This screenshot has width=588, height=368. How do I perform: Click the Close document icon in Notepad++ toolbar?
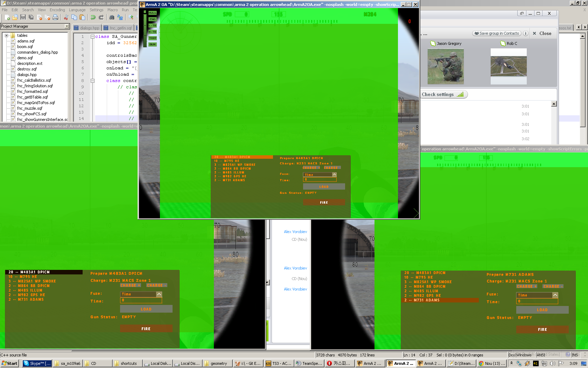pyautogui.click(x=39, y=17)
